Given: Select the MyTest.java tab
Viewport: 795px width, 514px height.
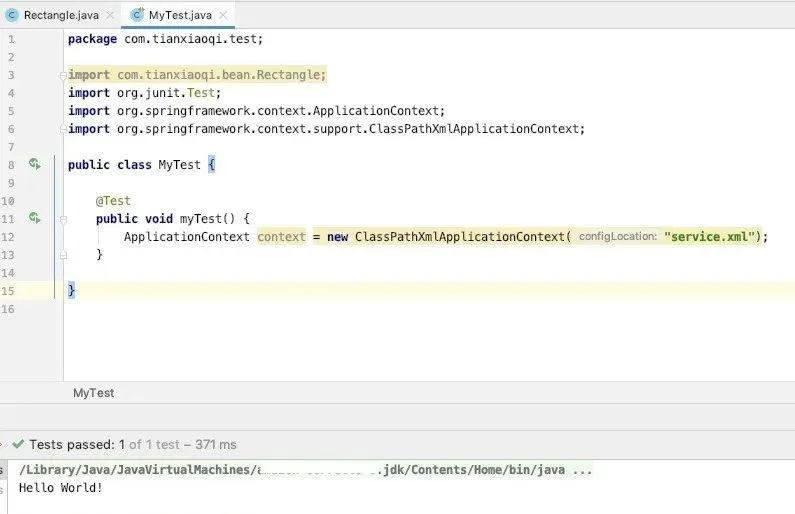Looking at the screenshot, I should (178, 15).
